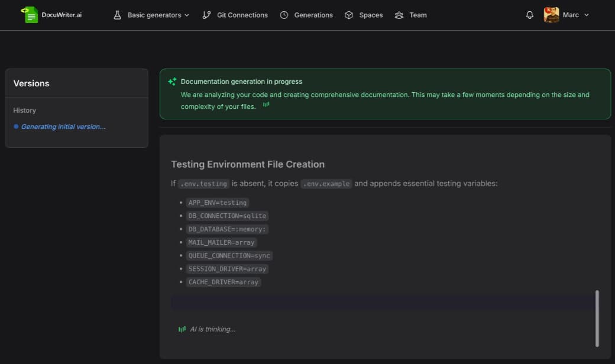Open the Marc user menu chevron
The height and width of the screenshot is (364, 615).
[587, 15]
